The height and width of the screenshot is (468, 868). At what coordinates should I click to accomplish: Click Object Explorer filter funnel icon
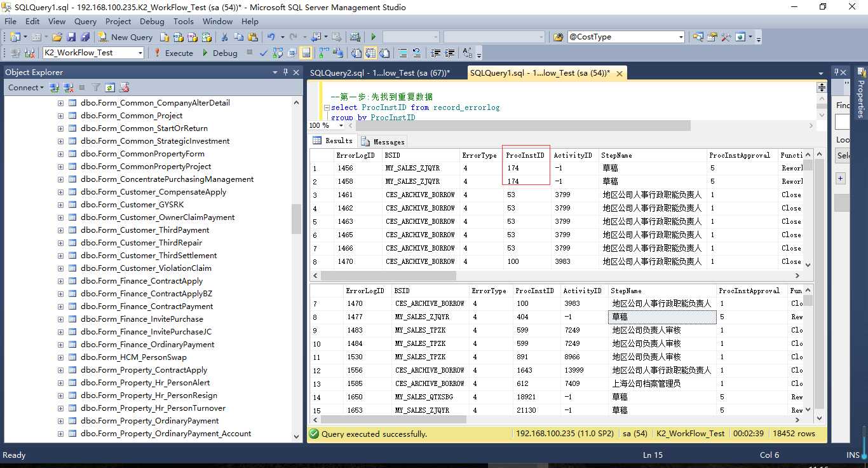(96, 88)
